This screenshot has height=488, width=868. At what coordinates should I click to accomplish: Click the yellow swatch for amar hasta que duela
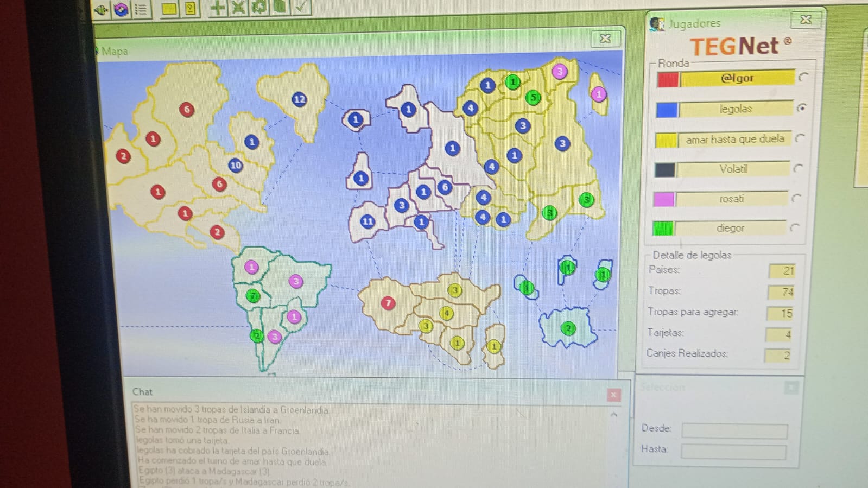point(666,140)
